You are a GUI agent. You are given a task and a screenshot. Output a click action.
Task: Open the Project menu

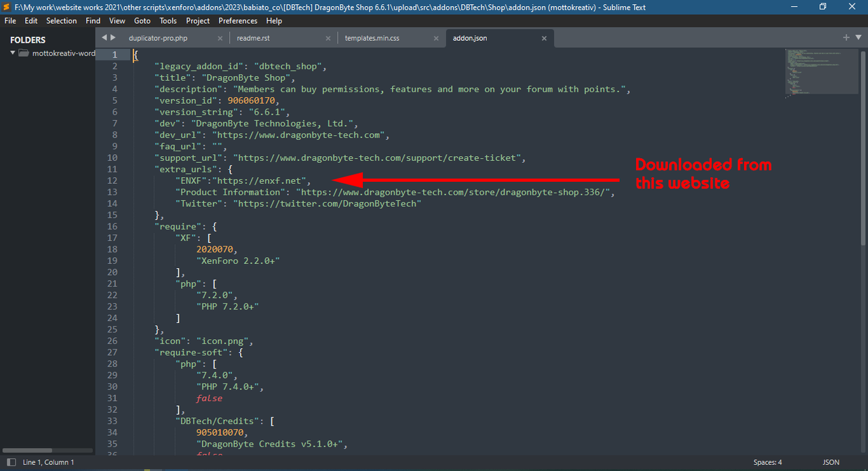point(198,21)
